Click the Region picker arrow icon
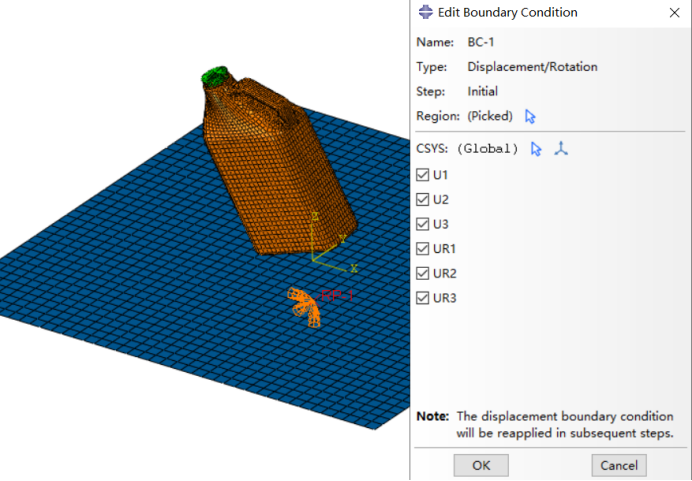This screenshot has height=481, width=692. coord(530,116)
